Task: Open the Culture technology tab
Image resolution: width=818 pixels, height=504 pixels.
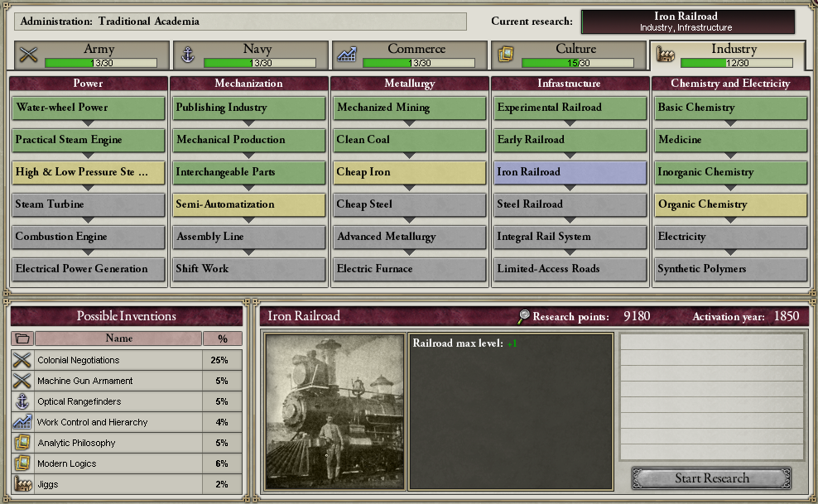Action: click(569, 55)
